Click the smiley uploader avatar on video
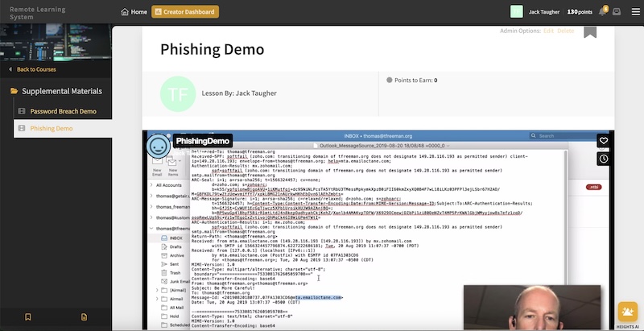 click(x=158, y=146)
